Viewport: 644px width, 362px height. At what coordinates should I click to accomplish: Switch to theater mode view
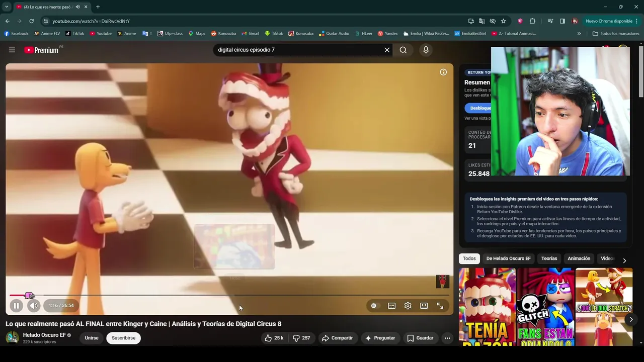click(424, 306)
